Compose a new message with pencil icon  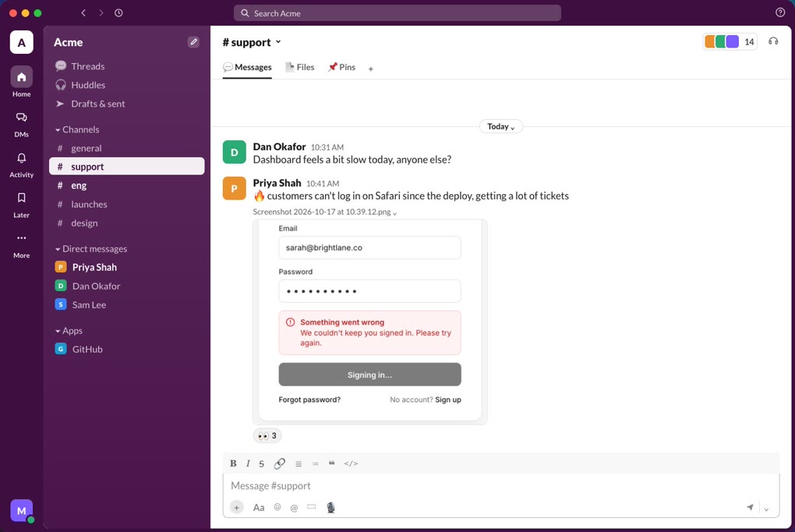(193, 42)
